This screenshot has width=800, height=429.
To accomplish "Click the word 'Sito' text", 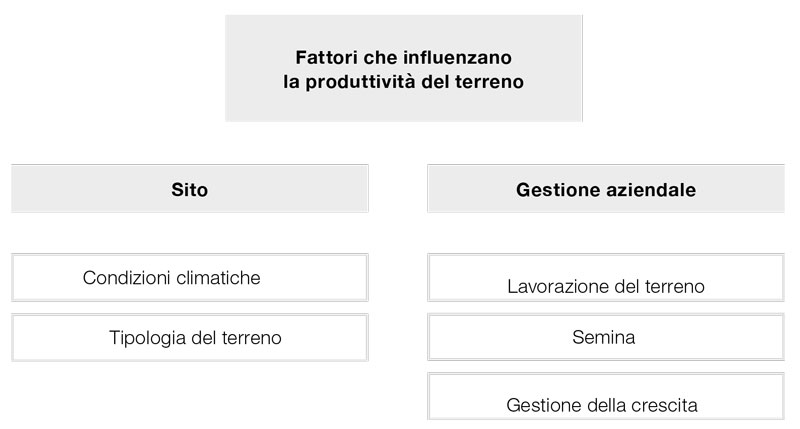I will pyautogui.click(x=190, y=190).
